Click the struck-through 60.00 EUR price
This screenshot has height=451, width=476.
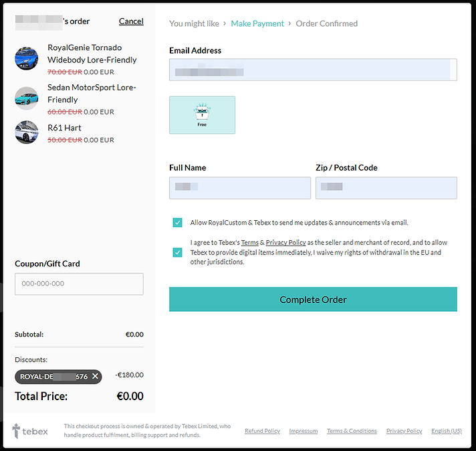pos(65,112)
